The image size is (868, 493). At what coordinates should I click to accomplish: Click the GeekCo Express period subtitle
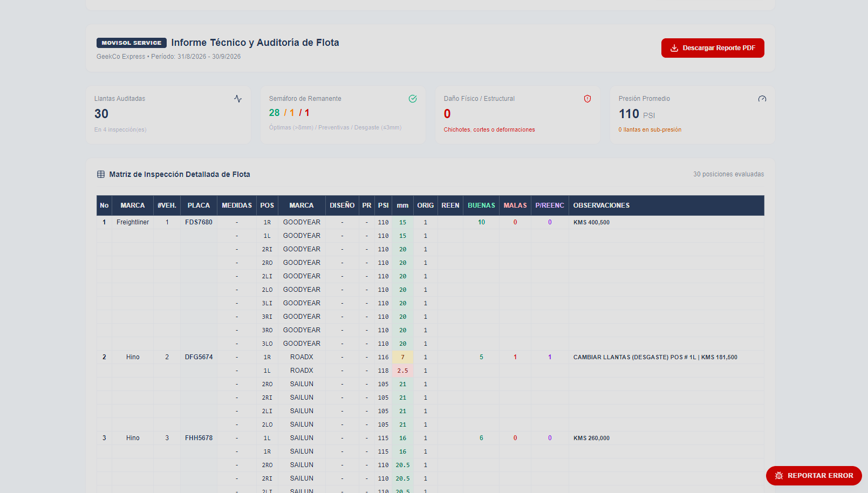168,57
